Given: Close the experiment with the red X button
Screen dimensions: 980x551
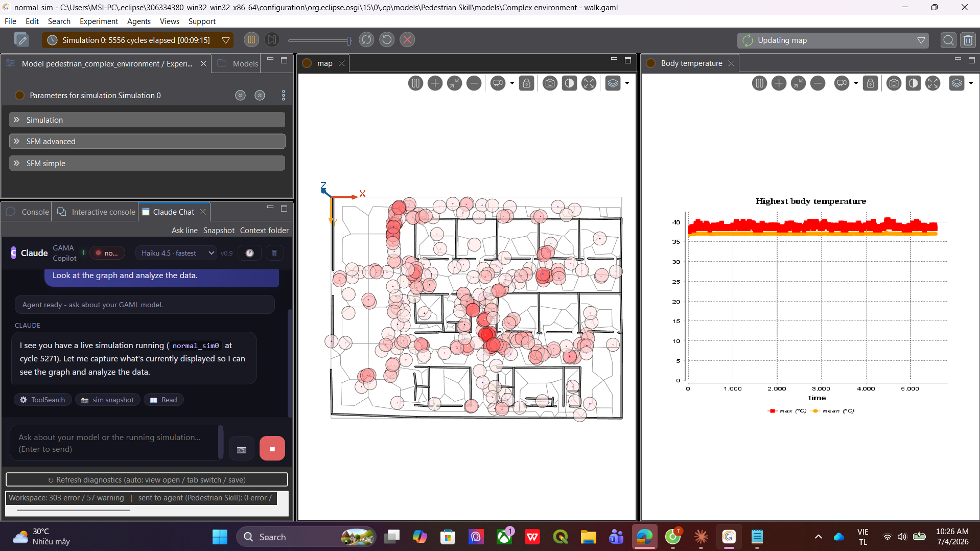Looking at the screenshot, I should pos(407,40).
